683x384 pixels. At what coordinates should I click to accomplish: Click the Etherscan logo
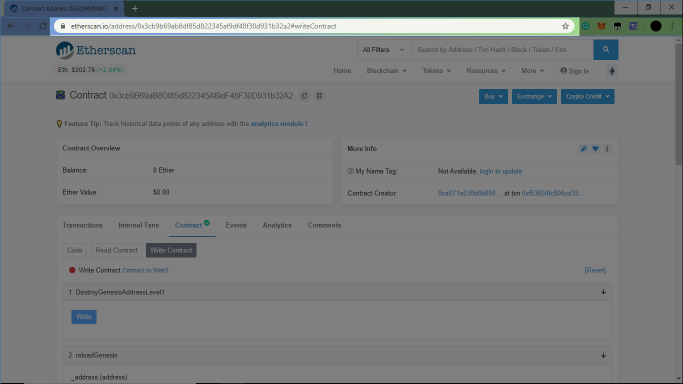[96, 50]
